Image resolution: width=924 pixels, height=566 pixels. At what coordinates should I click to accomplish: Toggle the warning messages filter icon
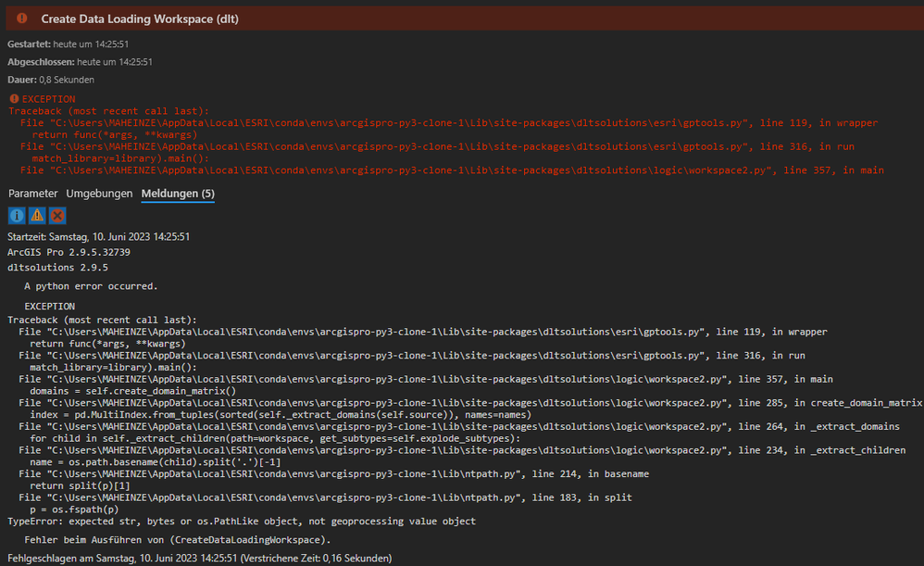tap(37, 215)
